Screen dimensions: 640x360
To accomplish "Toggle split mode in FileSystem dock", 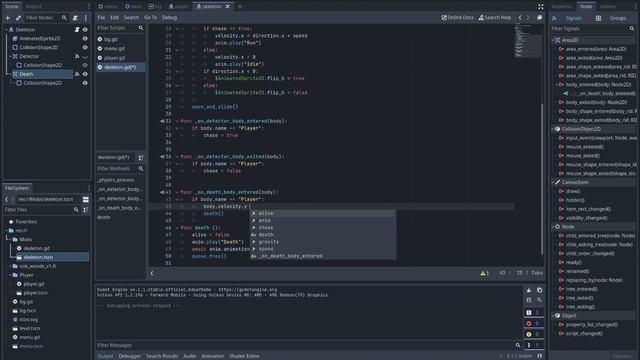I will tap(86, 200).
